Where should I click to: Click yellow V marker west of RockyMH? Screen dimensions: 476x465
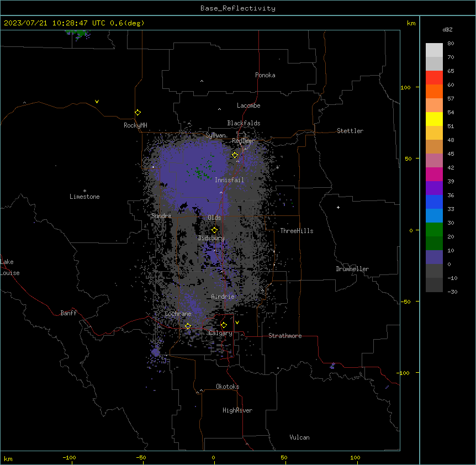click(97, 102)
